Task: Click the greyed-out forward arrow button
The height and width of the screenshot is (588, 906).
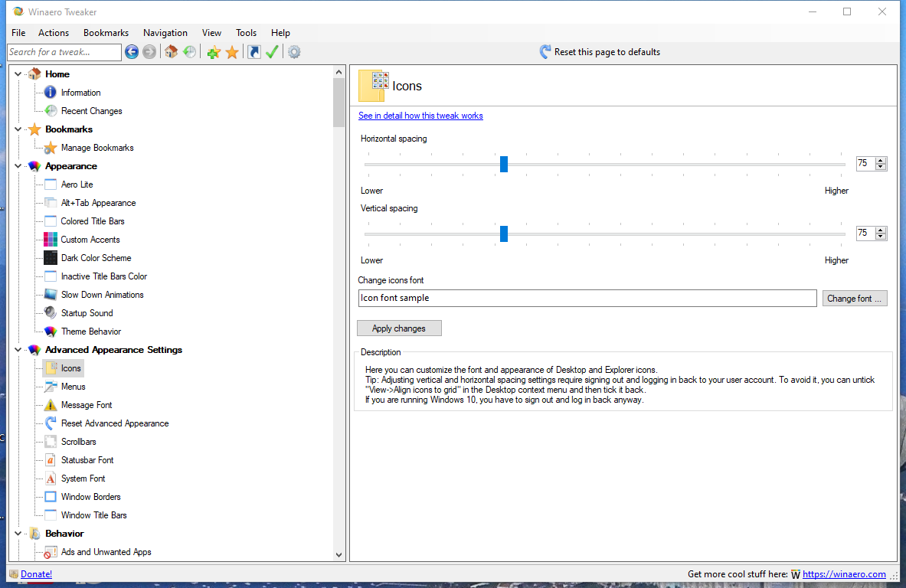Action: [149, 52]
